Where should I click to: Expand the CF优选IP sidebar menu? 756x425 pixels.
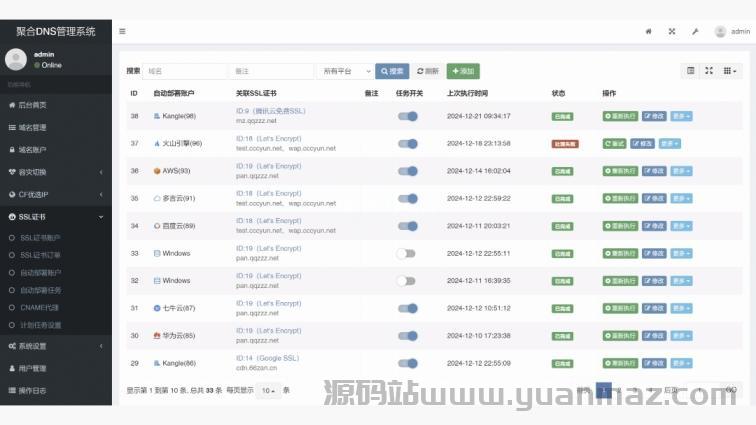click(56, 194)
